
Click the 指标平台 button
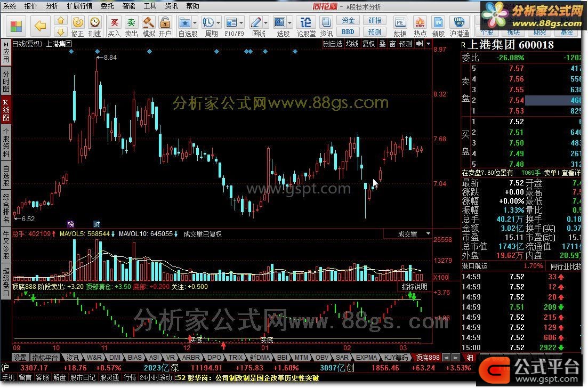pyautogui.click(x=45, y=358)
